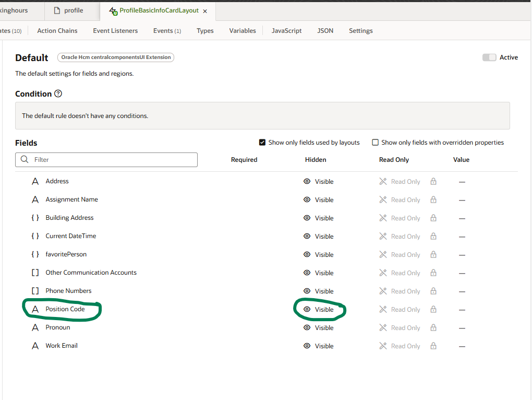Click object braces icon beside Building Address
Image resolution: width=532 pixels, height=400 pixels.
point(35,218)
